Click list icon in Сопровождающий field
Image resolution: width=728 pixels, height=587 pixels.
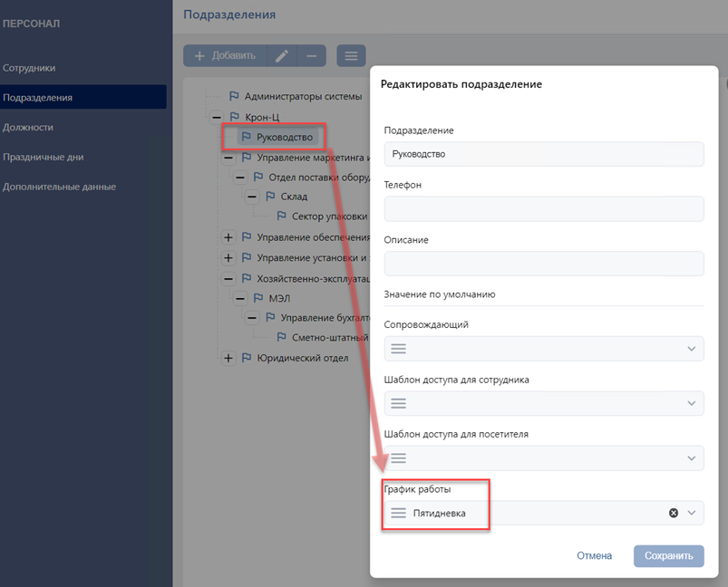click(x=398, y=349)
